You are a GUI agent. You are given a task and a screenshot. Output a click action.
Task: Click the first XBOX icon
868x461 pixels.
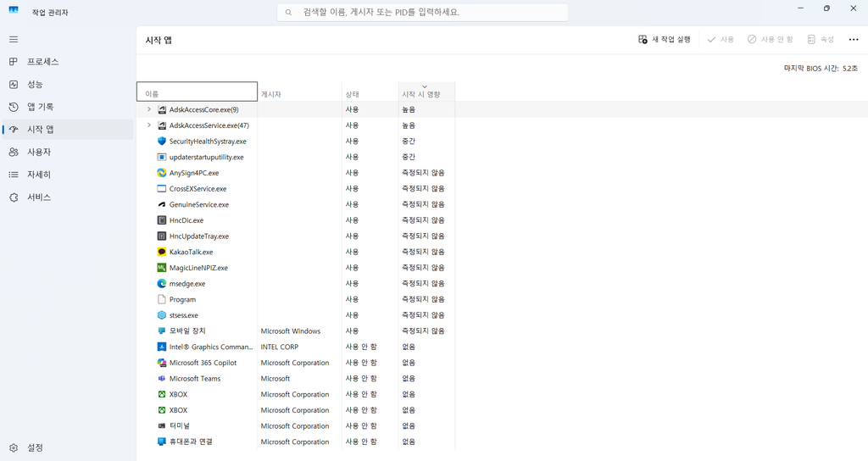(162, 395)
